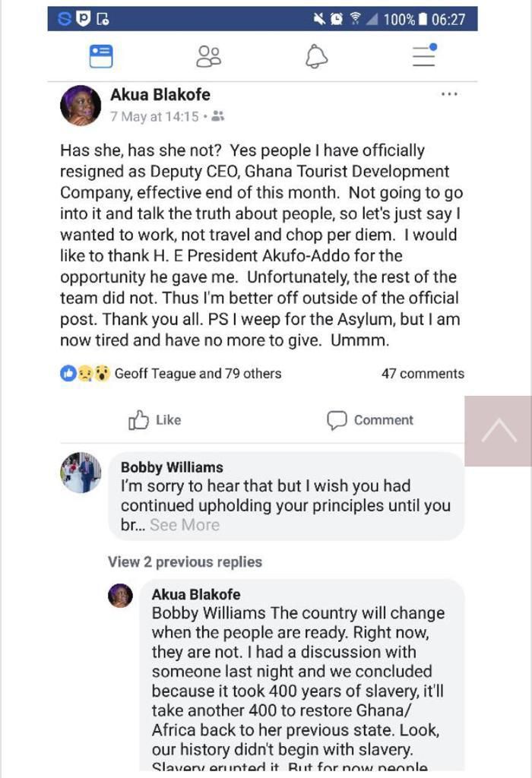Open post options three-dot menu

coord(449,94)
